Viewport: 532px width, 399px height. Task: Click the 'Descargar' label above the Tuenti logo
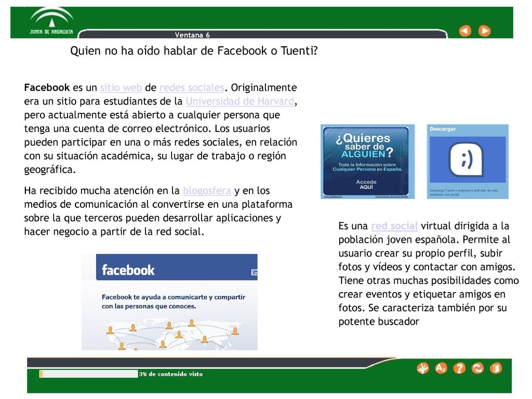(443, 129)
